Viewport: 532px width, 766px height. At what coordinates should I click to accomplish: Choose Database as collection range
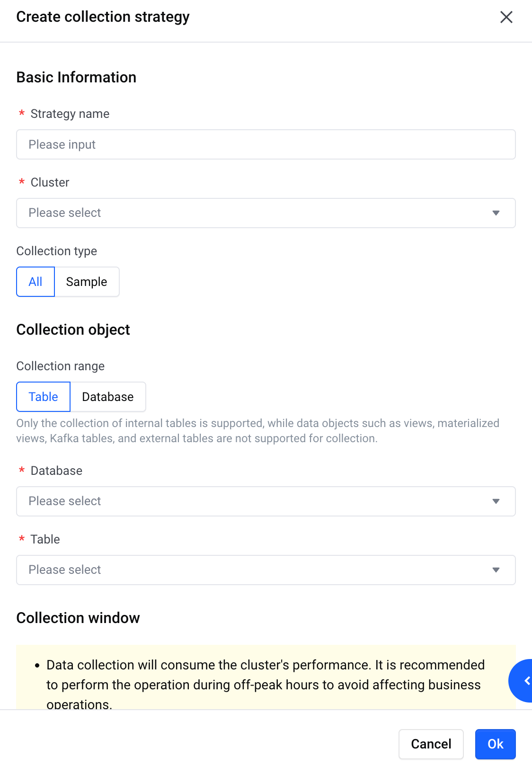point(108,397)
